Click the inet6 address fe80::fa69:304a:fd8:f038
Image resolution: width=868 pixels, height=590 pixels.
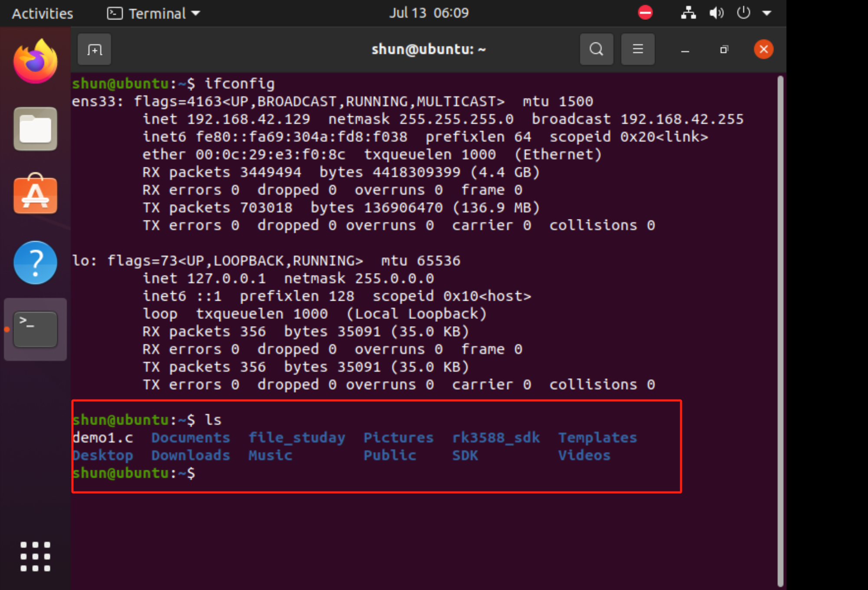301,137
